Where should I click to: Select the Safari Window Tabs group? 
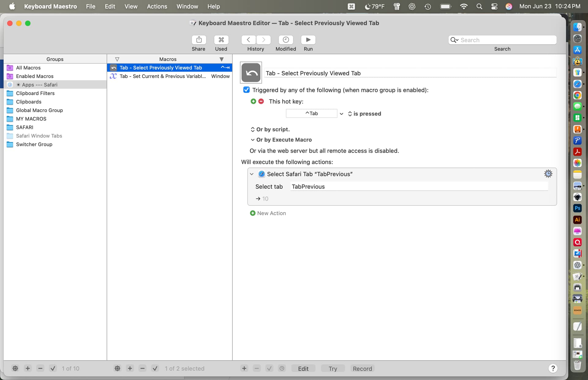pos(55,136)
